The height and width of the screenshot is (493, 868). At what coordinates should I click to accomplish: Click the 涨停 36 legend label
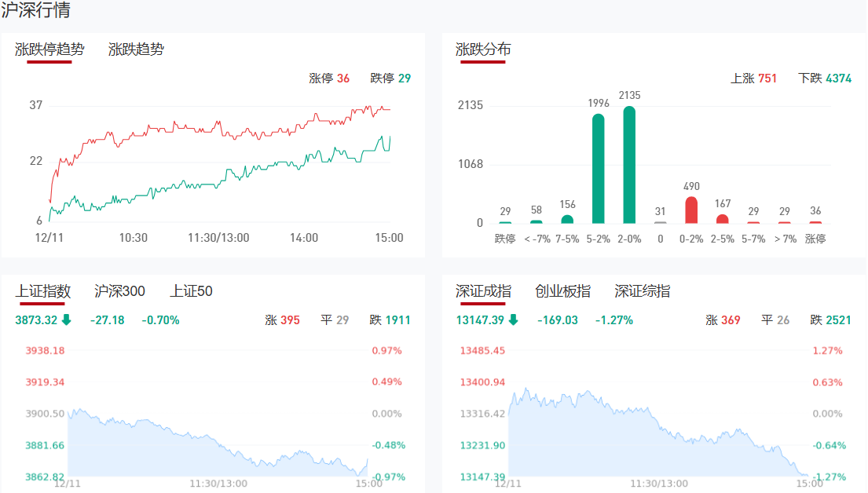[329, 79]
